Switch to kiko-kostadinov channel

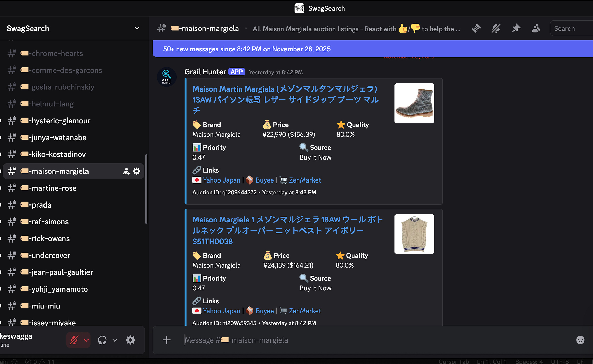73,154
